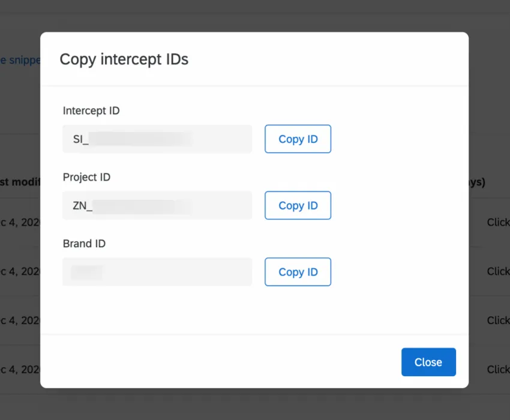Click the top row's Click link

pos(499,222)
